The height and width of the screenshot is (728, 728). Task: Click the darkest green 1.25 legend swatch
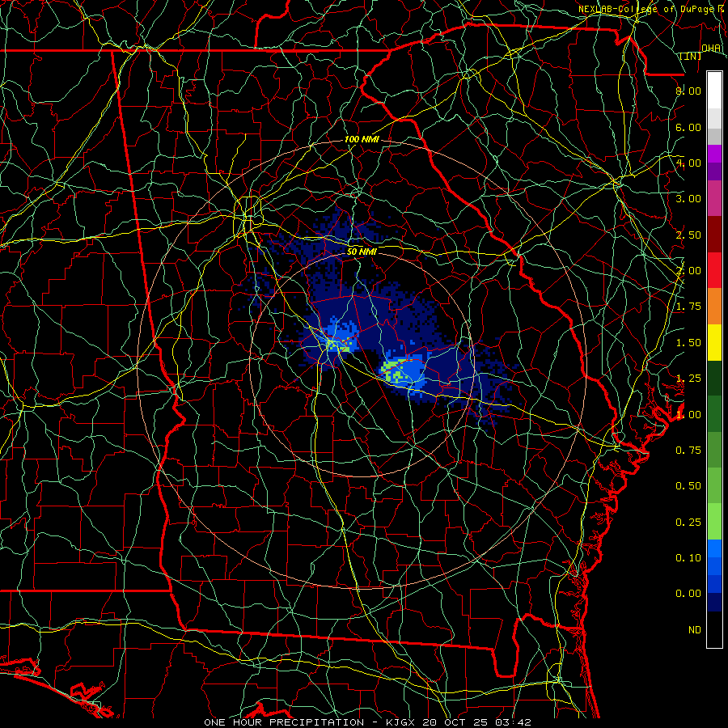[x=714, y=378]
